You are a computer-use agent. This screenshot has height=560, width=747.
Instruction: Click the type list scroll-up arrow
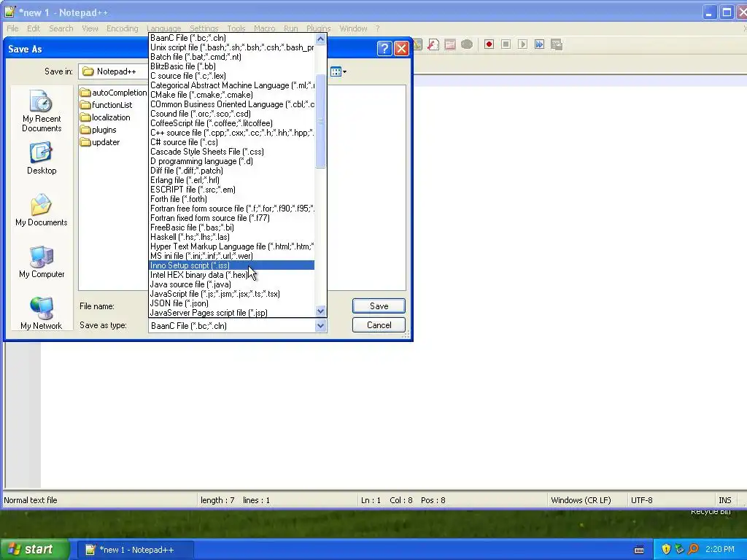click(321, 39)
